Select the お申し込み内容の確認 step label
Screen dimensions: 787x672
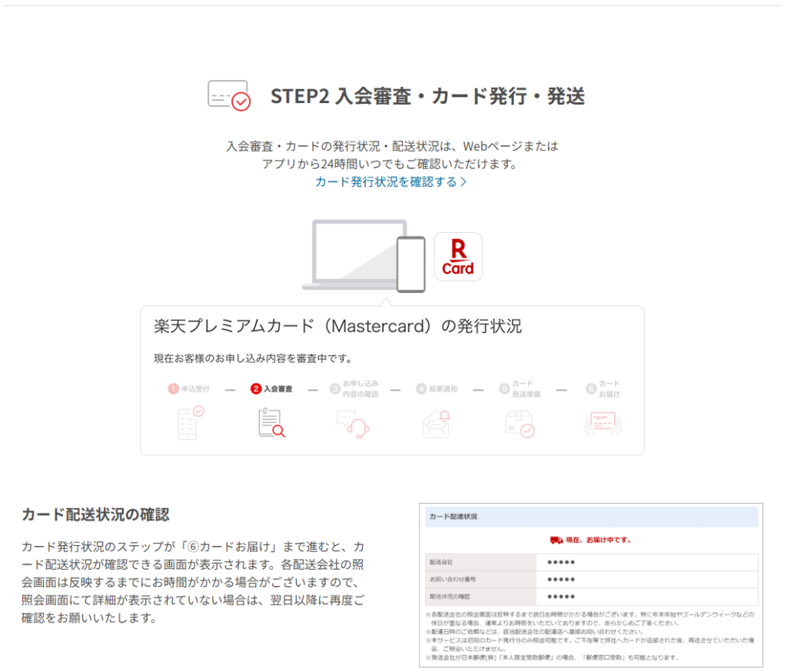tap(360, 389)
